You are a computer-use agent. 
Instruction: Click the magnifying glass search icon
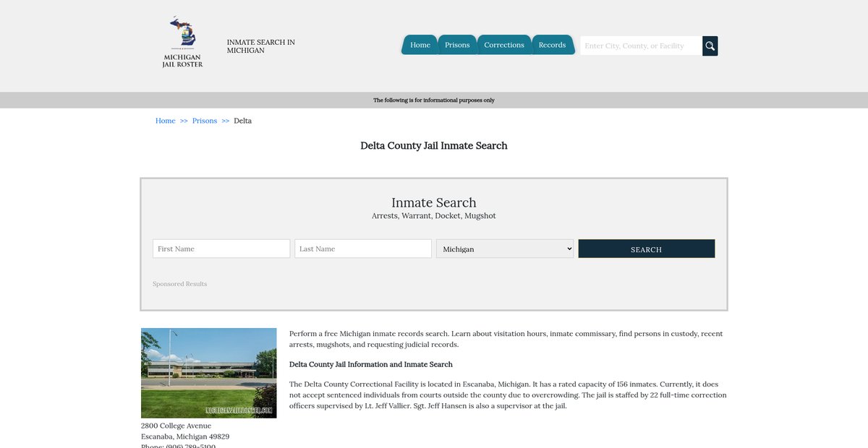click(710, 46)
